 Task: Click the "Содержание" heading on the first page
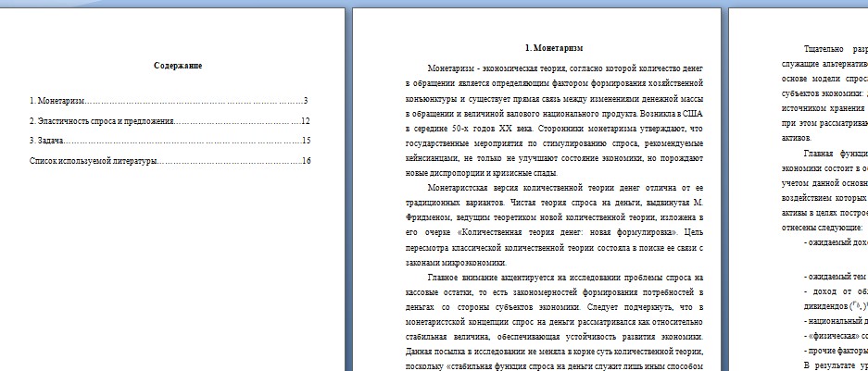click(x=178, y=66)
